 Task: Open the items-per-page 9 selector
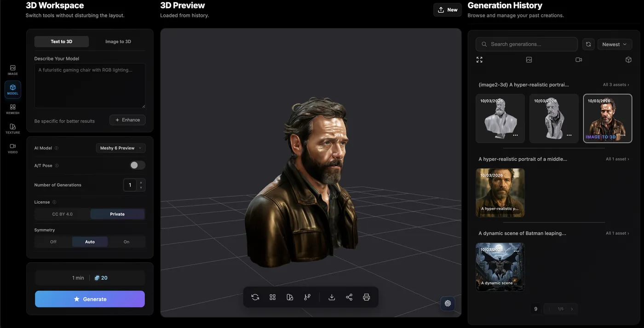coord(535,309)
